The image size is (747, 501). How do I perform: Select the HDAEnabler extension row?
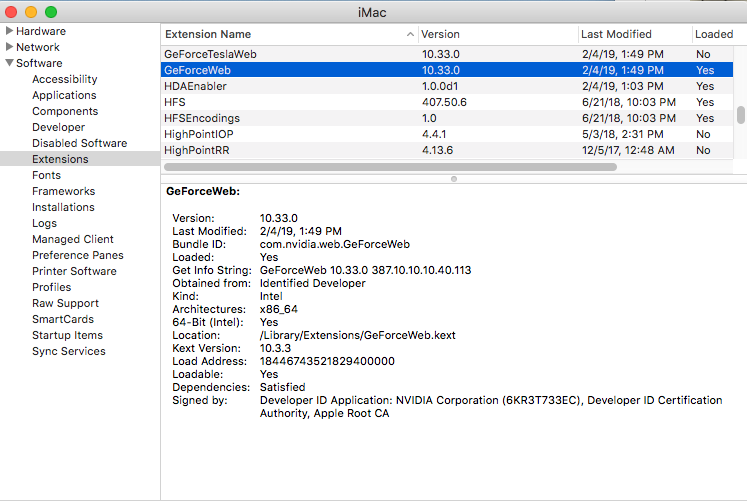click(x=447, y=86)
